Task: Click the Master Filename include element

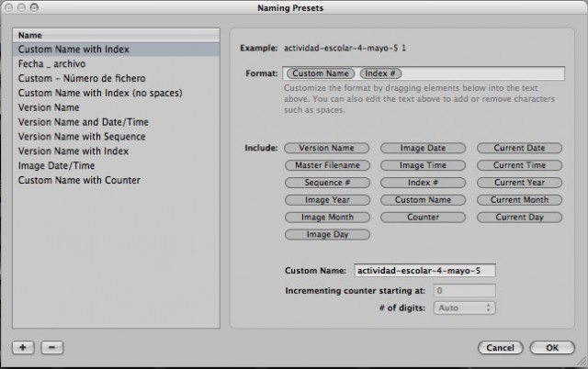Action: coord(327,165)
